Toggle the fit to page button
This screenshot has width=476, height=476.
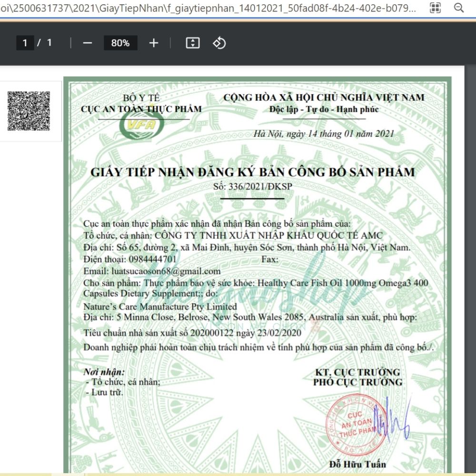192,43
